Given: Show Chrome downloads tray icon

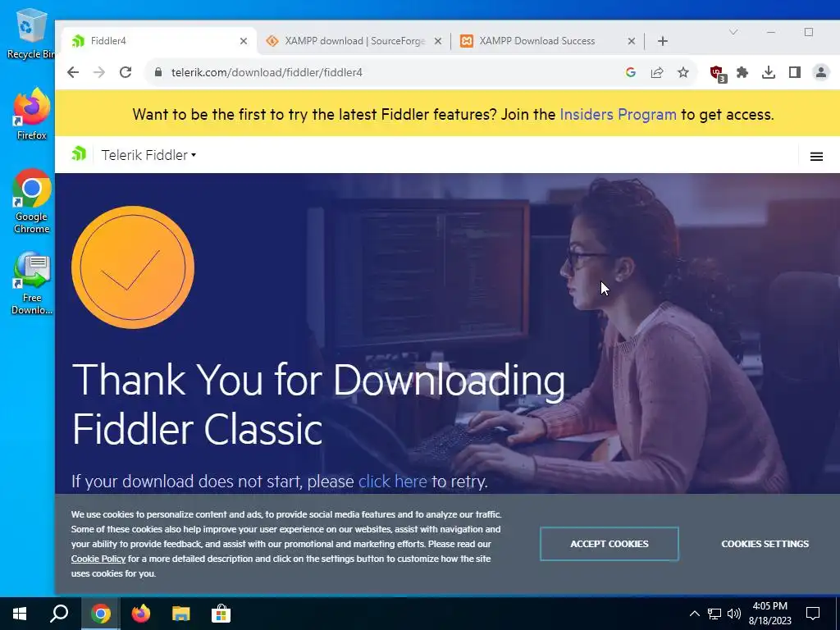Looking at the screenshot, I should [768, 72].
